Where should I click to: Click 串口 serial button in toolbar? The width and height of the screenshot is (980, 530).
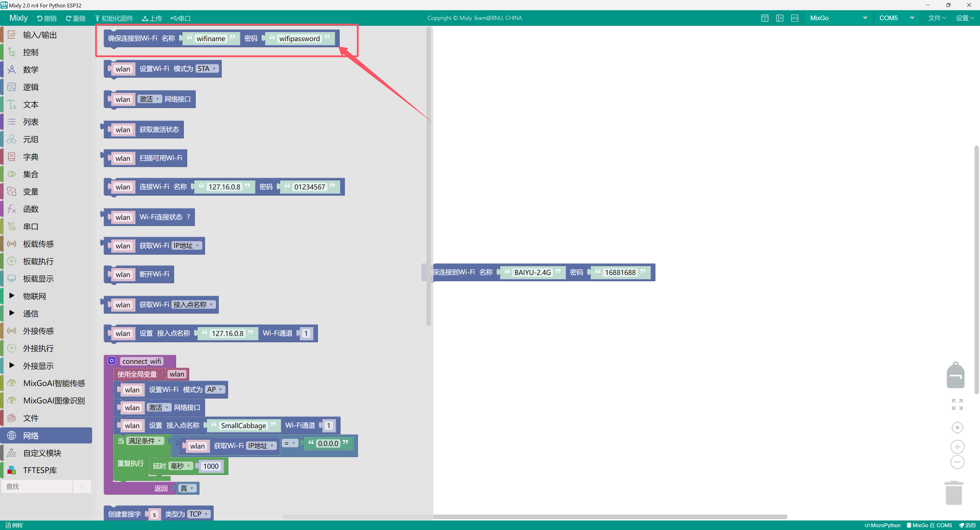pyautogui.click(x=181, y=18)
